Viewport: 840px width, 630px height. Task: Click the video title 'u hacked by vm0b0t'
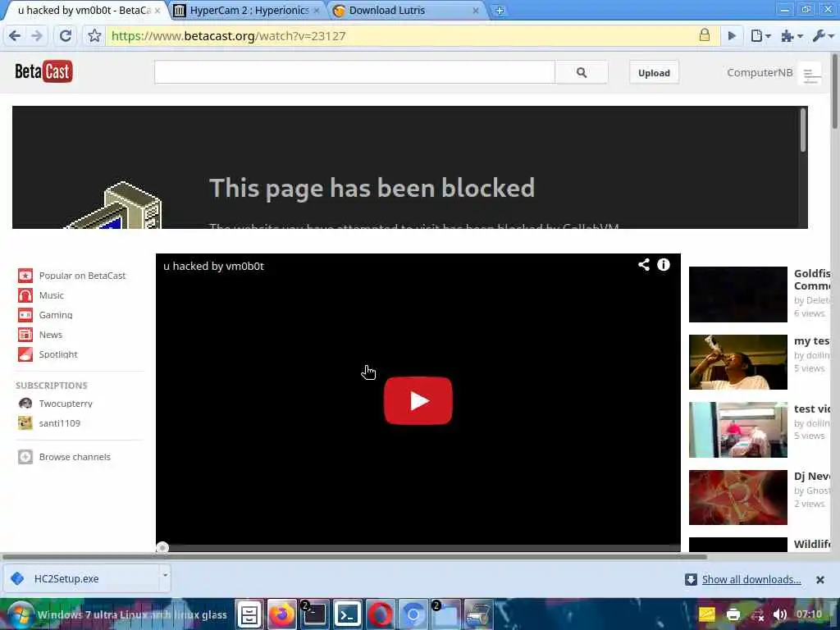click(x=213, y=267)
